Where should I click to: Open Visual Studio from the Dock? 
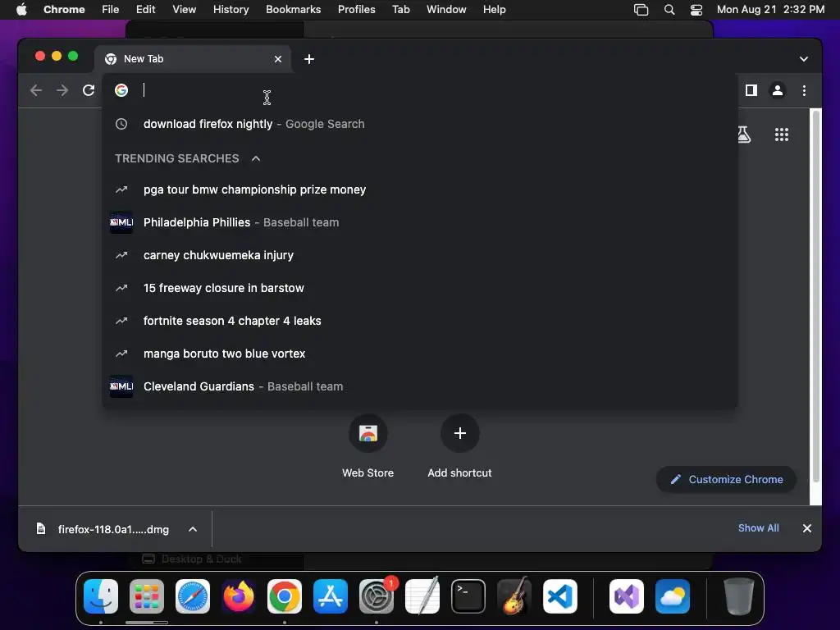[x=627, y=596]
